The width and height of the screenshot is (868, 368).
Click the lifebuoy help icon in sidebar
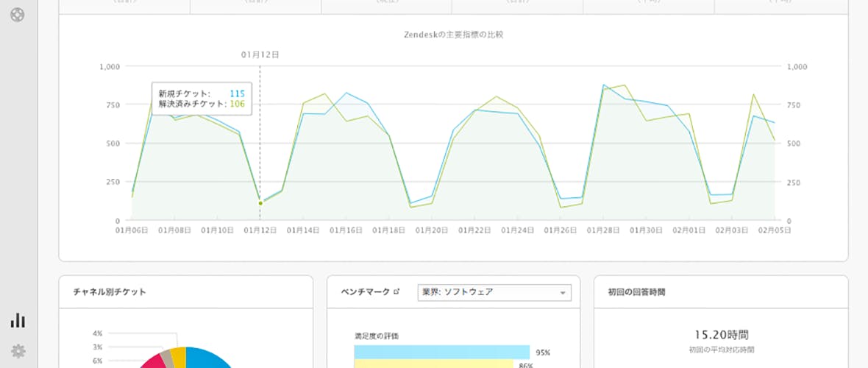point(18,15)
